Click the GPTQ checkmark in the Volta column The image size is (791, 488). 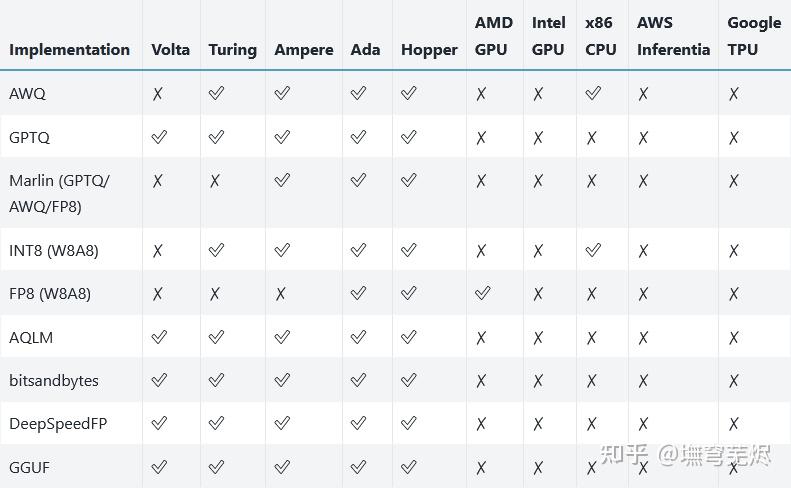(158, 137)
